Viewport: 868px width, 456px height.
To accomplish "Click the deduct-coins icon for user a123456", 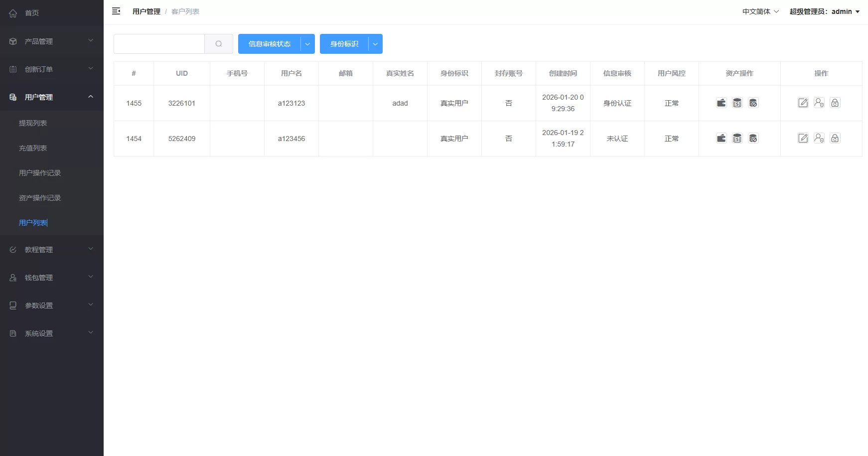I will 753,138.
